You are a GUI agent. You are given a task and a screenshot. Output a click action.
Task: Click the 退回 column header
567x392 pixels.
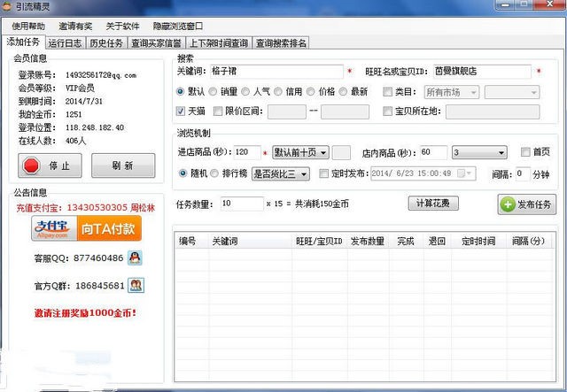coord(437,241)
